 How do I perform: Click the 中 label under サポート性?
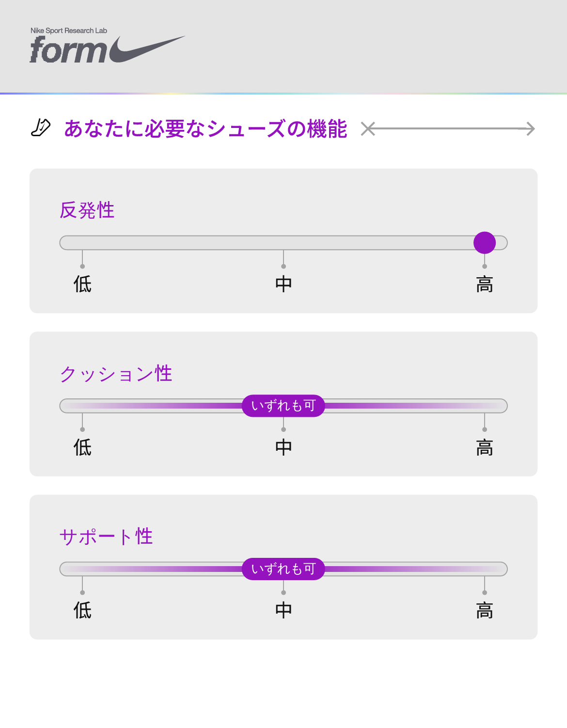[x=283, y=611]
